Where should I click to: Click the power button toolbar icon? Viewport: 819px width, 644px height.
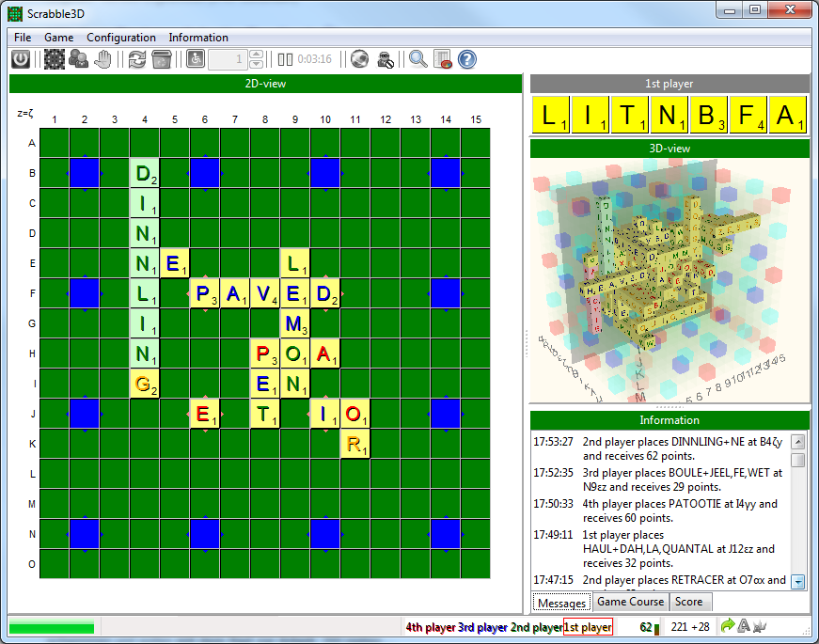point(21,59)
